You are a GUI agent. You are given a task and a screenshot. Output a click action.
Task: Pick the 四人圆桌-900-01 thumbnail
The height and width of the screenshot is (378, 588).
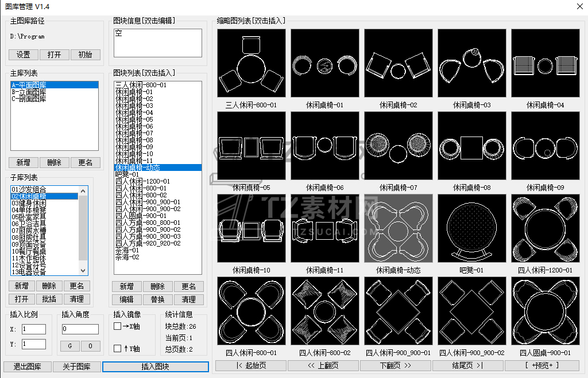tap(545, 310)
